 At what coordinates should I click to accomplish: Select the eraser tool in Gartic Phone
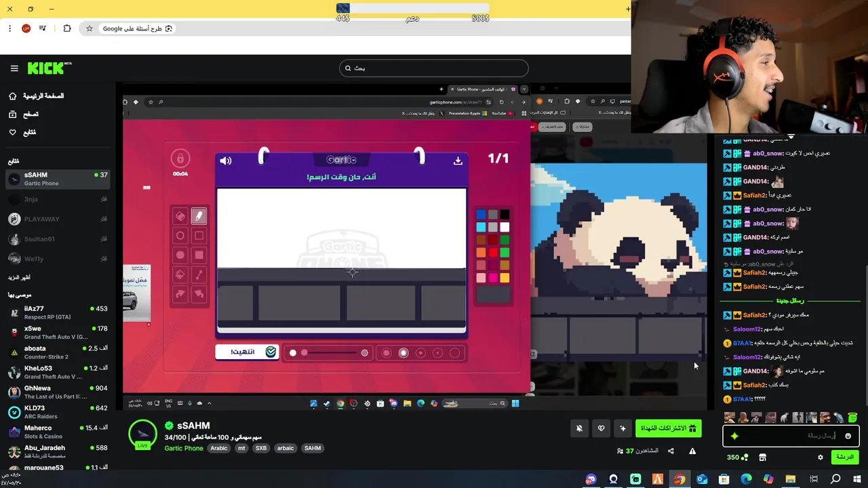pos(180,216)
